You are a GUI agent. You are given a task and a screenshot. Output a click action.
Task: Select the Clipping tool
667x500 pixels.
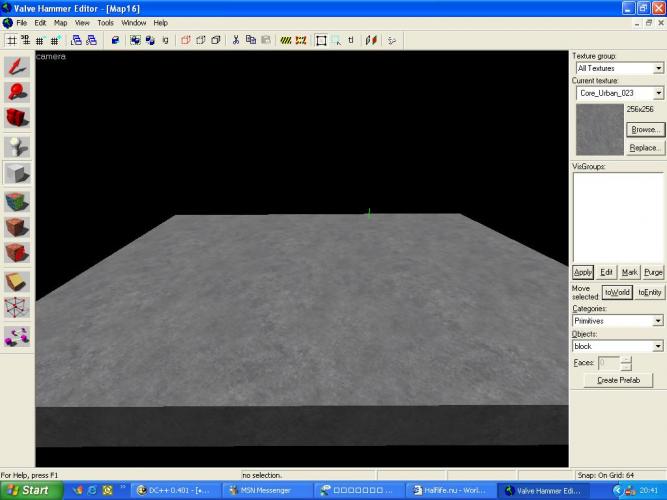[17, 281]
